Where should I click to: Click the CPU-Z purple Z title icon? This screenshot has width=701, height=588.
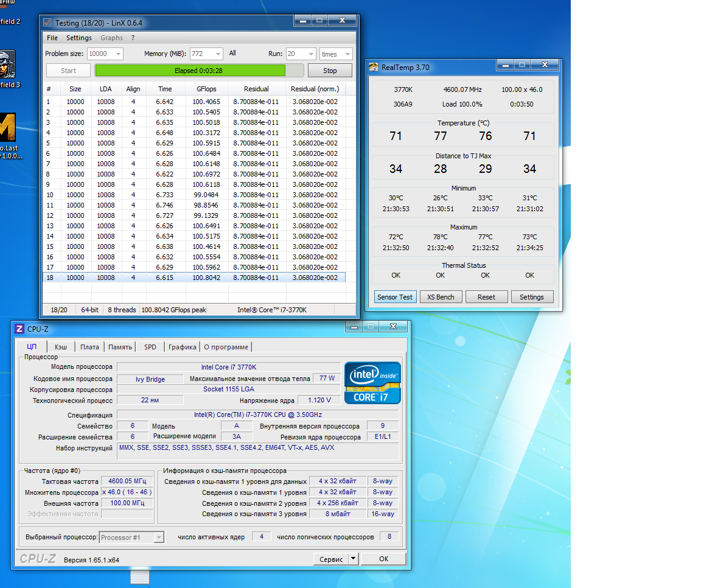pos(19,329)
